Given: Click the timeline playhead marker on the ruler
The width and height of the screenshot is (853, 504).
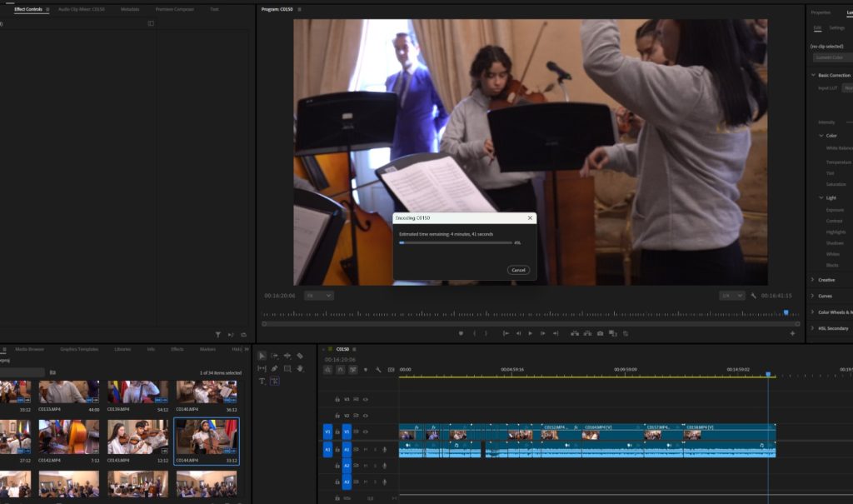Looking at the screenshot, I should [x=768, y=375].
